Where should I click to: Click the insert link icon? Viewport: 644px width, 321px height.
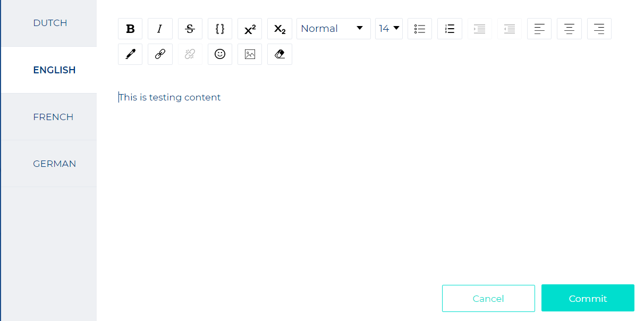160,54
